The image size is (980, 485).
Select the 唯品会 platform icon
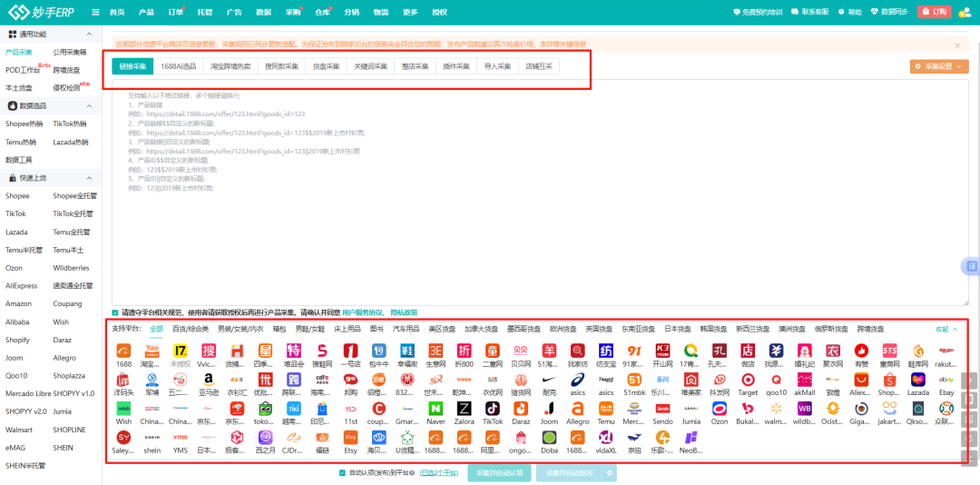[294, 350]
